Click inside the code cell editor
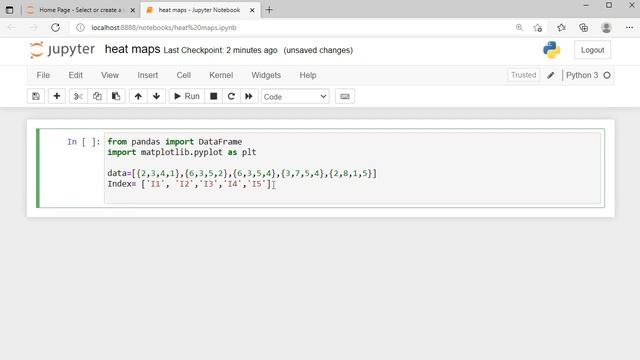The image size is (640, 360). (x=352, y=168)
